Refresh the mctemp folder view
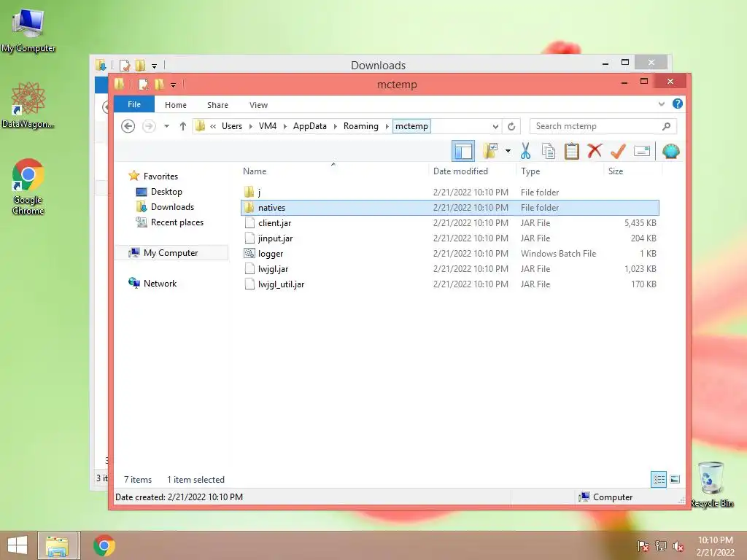 tap(511, 126)
